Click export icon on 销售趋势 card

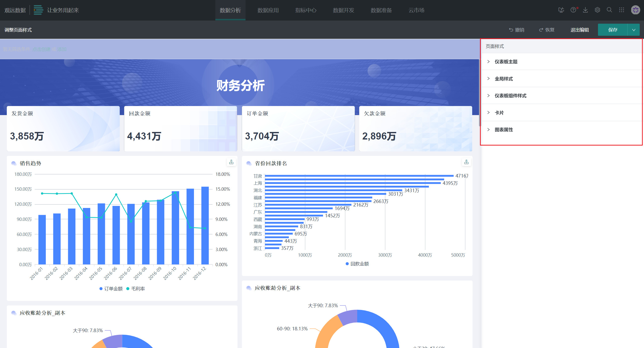231,162
